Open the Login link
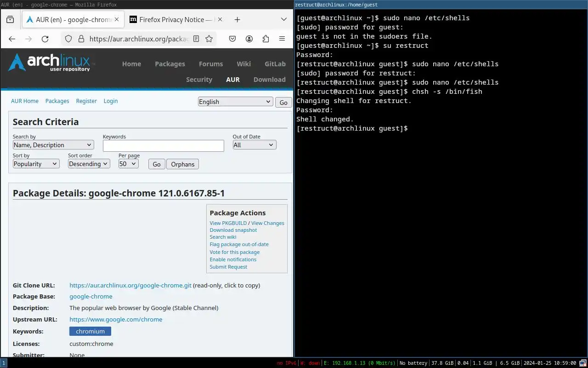588x368 pixels. pyautogui.click(x=111, y=101)
